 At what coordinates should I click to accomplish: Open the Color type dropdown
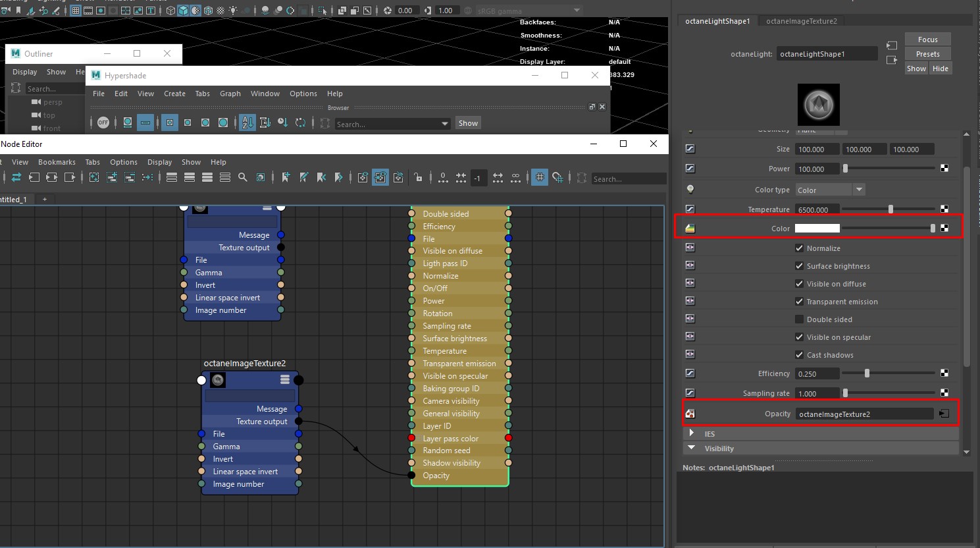coord(830,190)
